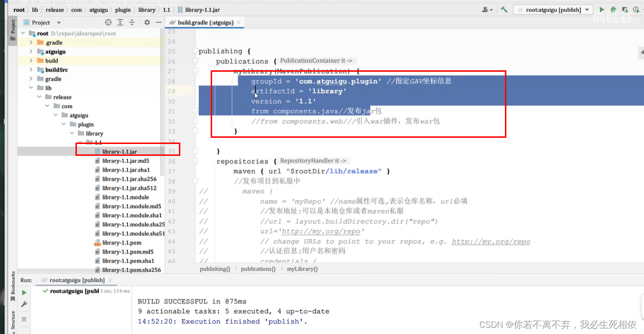Screen dimensions: 644x334
Task: Click wrench icon in Run panel
Action: click(24, 305)
